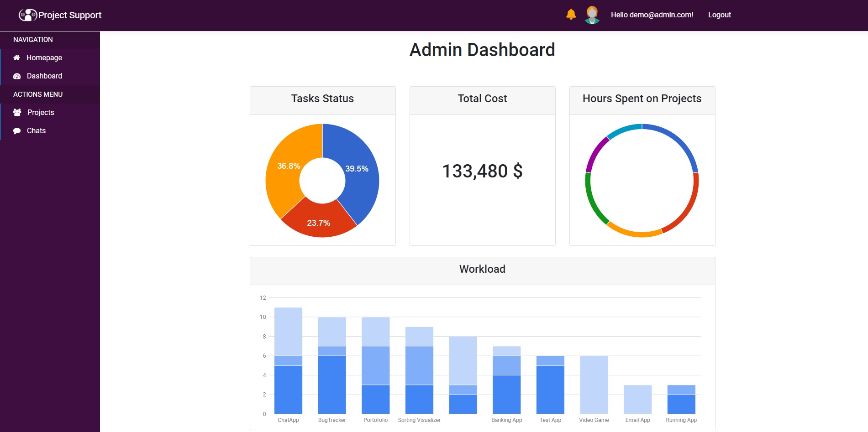Screen dimensions: 868x432
Task: Log out using the Logout link
Action: [x=720, y=15]
